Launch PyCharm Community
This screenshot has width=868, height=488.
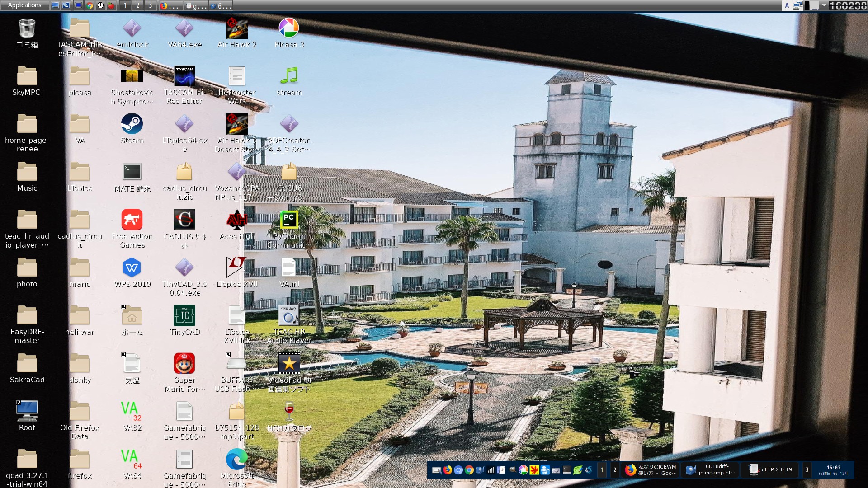[x=289, y=220]
